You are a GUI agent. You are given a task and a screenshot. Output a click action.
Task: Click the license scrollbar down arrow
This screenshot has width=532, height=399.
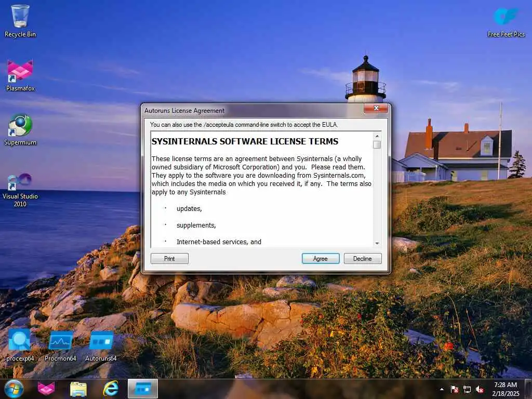click(377, 243)
